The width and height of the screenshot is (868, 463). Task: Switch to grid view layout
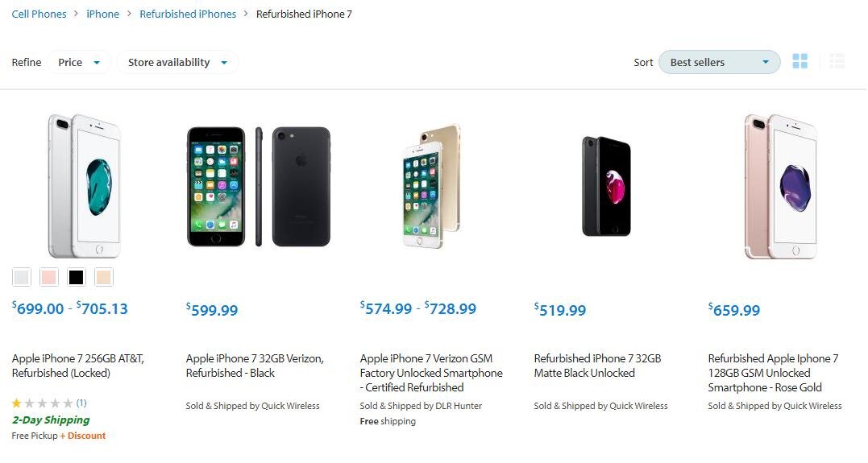pos(800,61)
